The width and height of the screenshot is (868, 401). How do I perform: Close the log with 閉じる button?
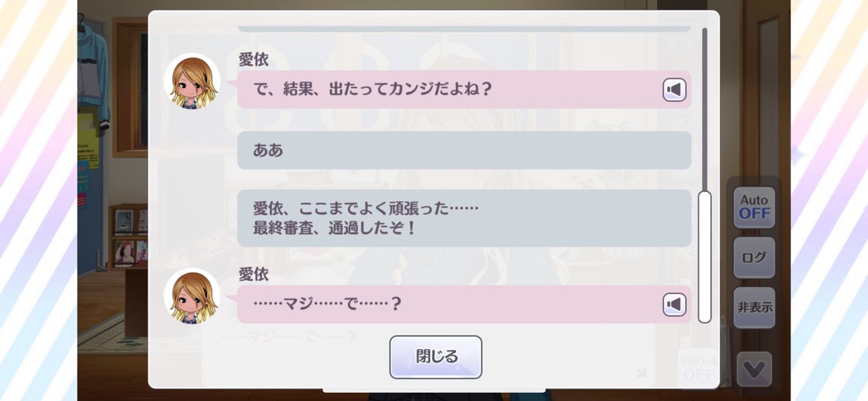435,357
